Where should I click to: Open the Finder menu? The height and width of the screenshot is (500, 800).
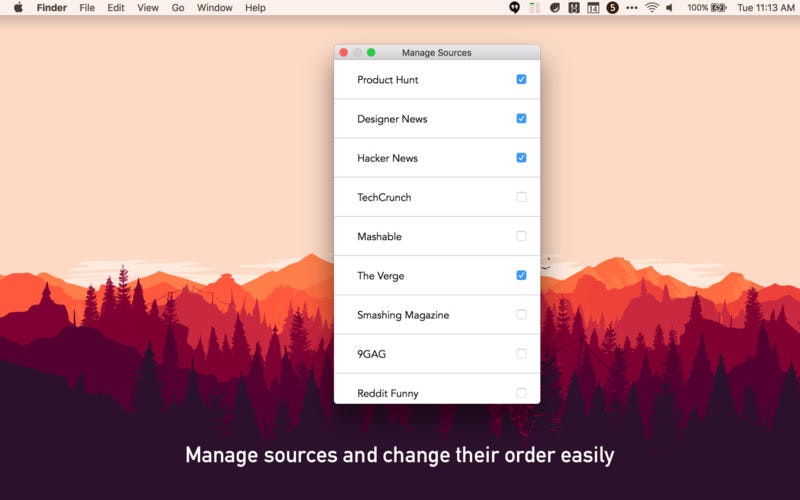(52, 8)
